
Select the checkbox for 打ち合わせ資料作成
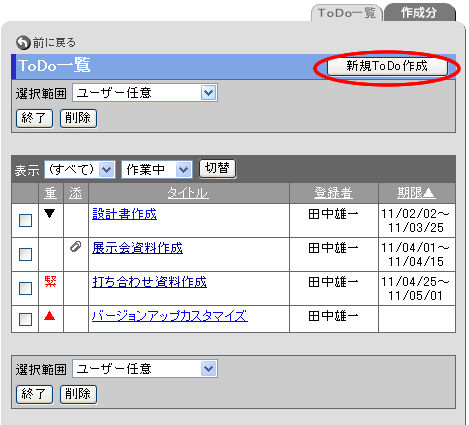point(25,288)
